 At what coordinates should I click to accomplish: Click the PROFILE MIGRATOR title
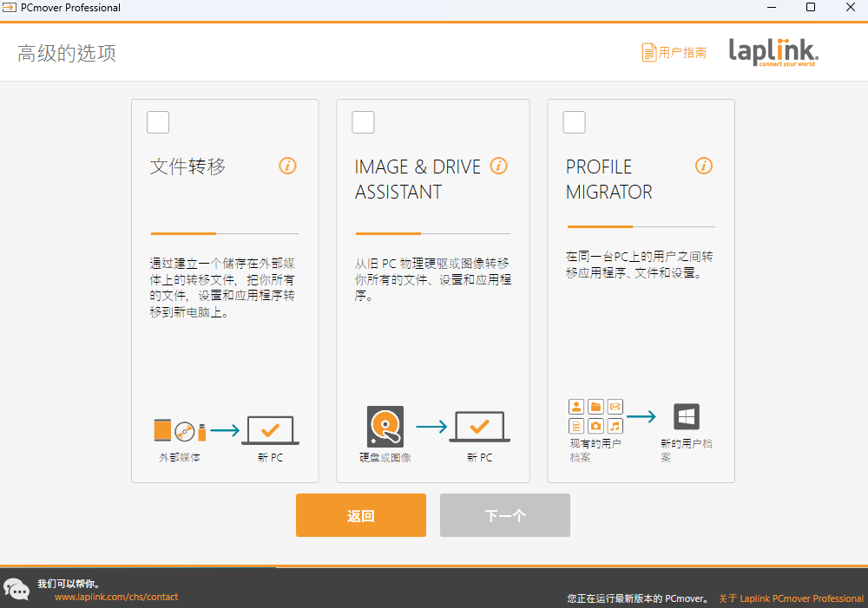609,180
